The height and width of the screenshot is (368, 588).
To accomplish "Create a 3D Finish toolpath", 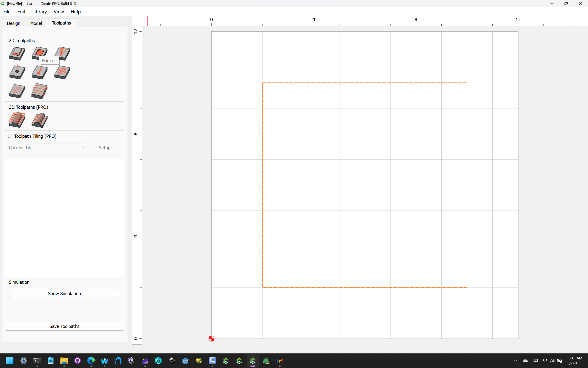I will point(39,120).
